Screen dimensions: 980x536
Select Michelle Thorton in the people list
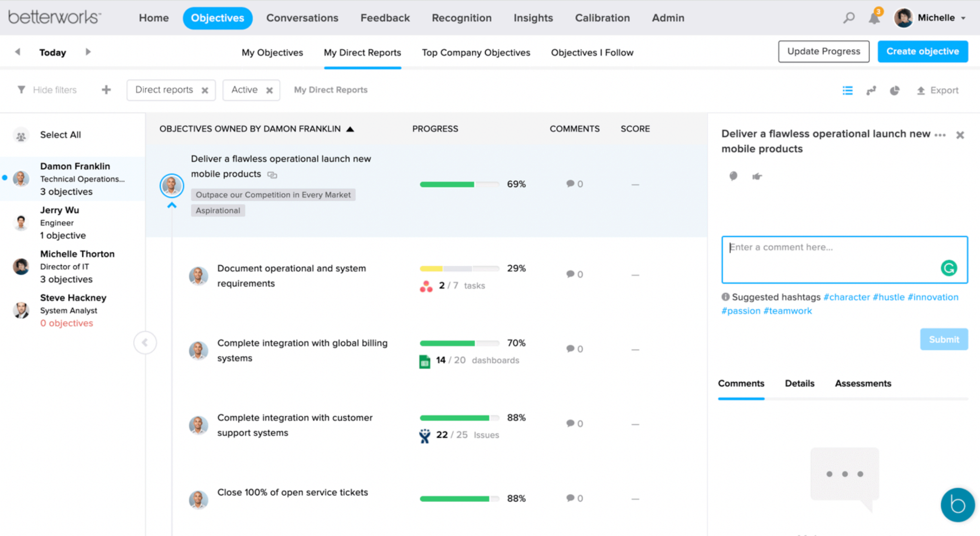(73, 266)
